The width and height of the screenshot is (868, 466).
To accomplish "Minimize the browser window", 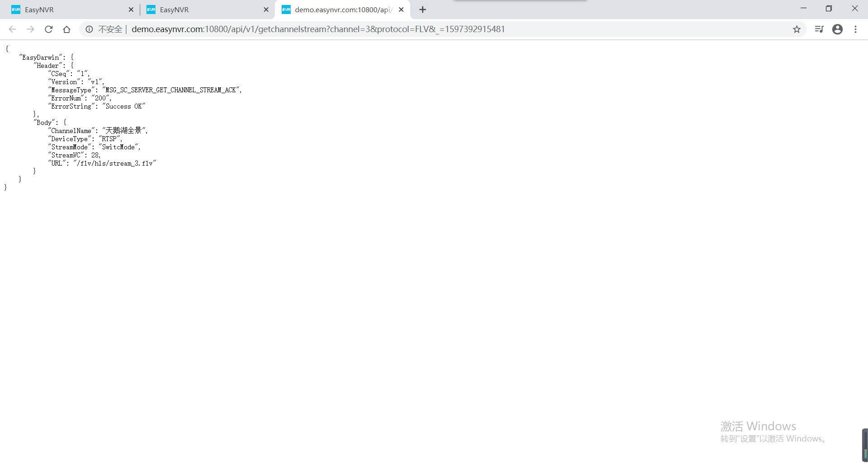I will point(803,9).
